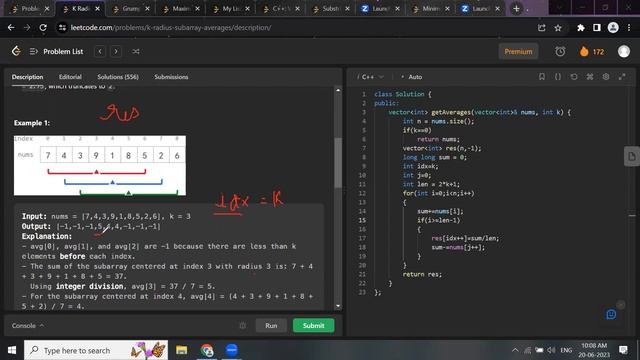Share this page icon in address bar
The width and height of the screenshot is (640, 360).
[542, 27]
